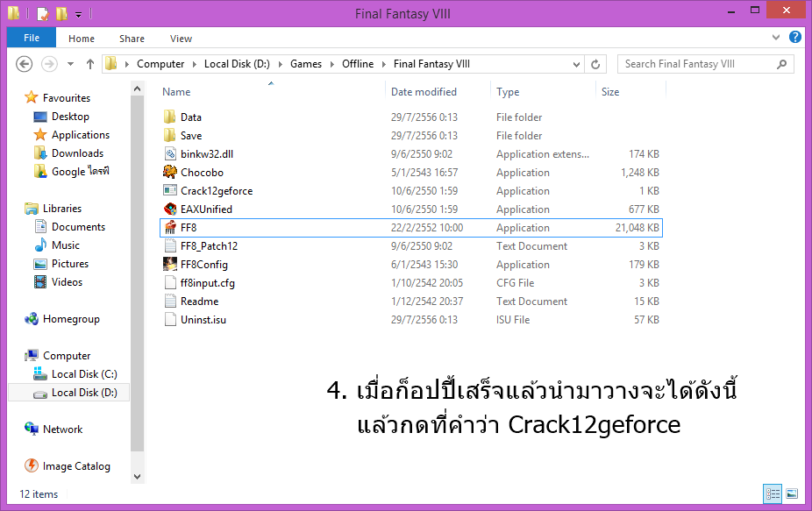The image size is (812, 511).
Task: Open the Home ribbon tab
Action: 82,39
